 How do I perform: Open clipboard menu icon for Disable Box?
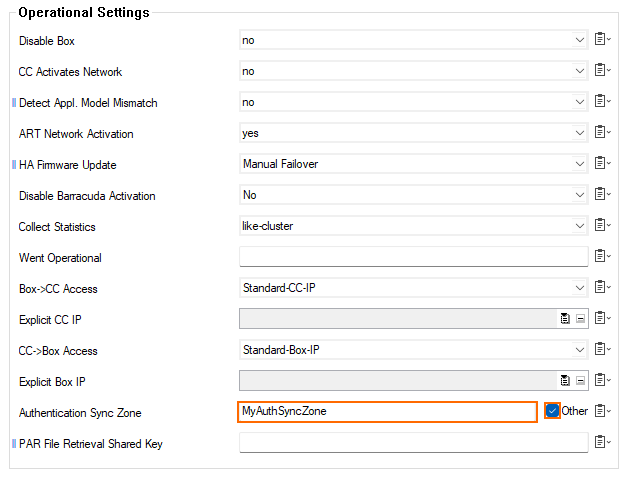pos(602,39)
